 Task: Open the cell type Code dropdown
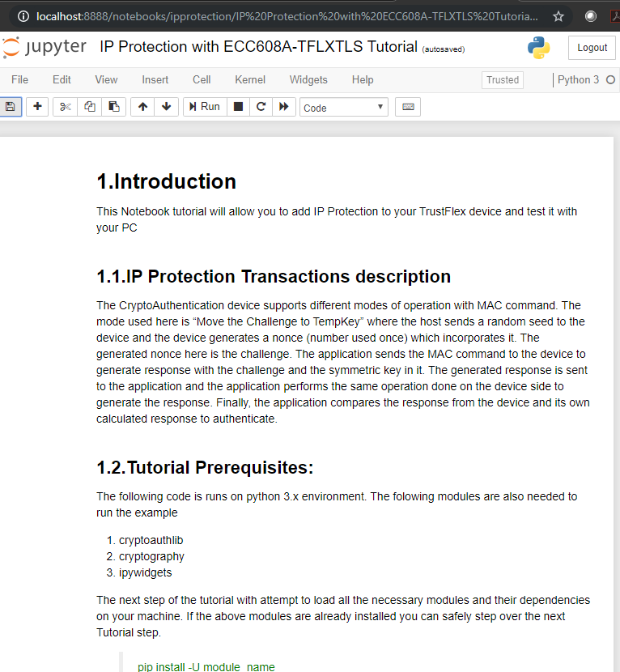[x=344, y=107]
